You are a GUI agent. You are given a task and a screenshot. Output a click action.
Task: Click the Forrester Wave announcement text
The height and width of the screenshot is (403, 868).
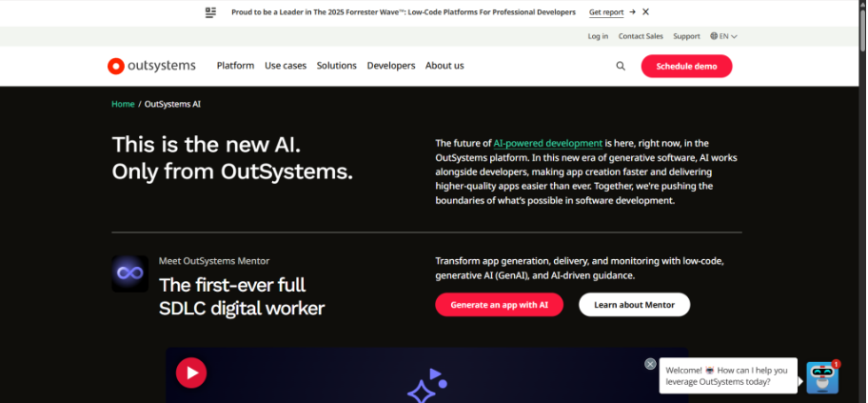click(x=404, y=12)
